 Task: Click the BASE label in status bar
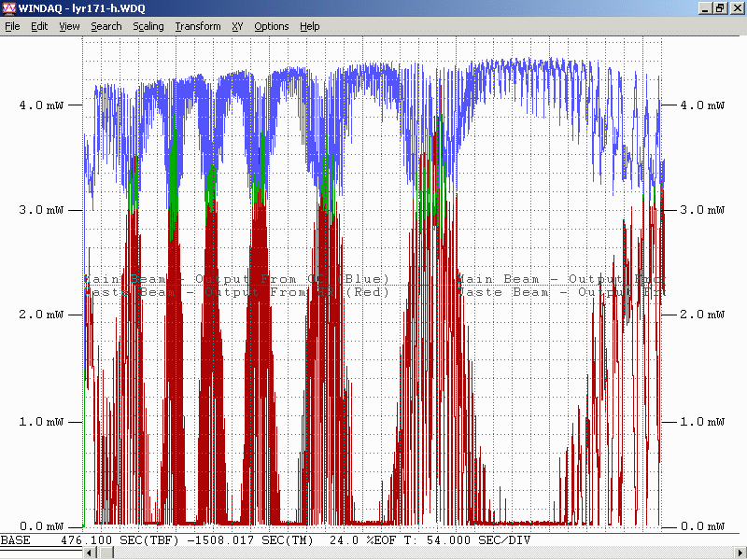(16, 540)
